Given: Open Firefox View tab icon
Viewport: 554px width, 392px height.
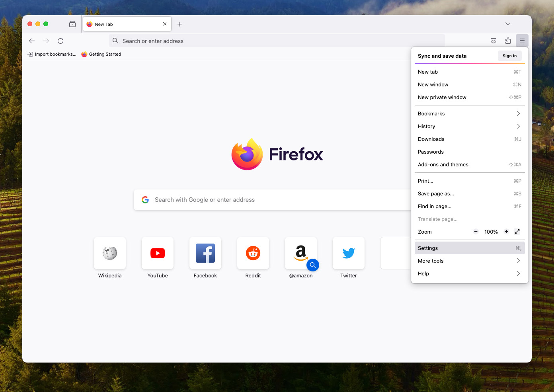Looking at the screenshot, I should (72, 24).
